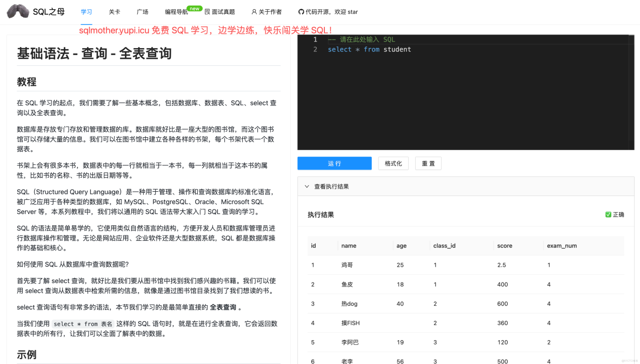The width and height of the screenshot is (640, 364).
Task: Select the 学习 navigation tab
Action: [86, 11]
